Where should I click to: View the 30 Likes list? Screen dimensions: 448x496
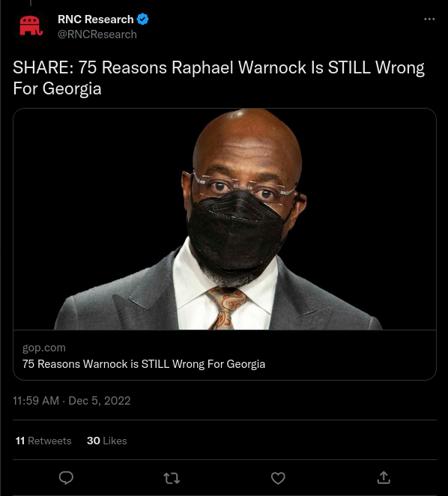point(107,441)
